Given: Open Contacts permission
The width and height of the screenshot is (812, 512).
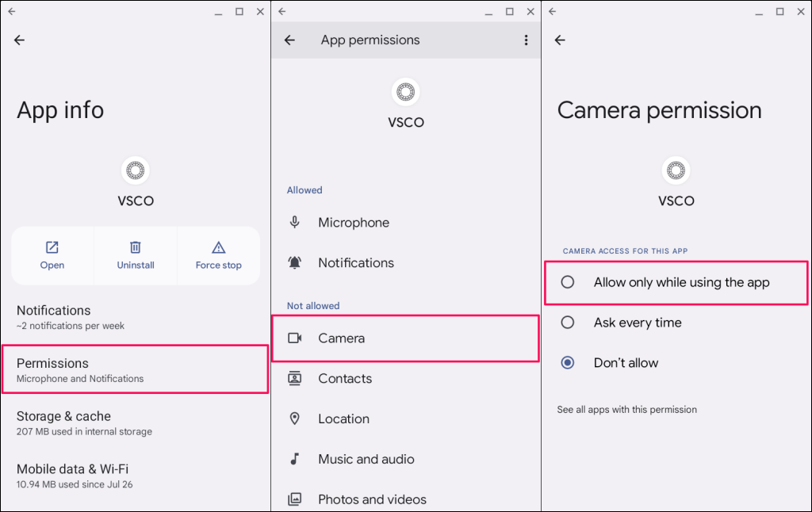Looking at the screenshot, I should click(405, 378).
